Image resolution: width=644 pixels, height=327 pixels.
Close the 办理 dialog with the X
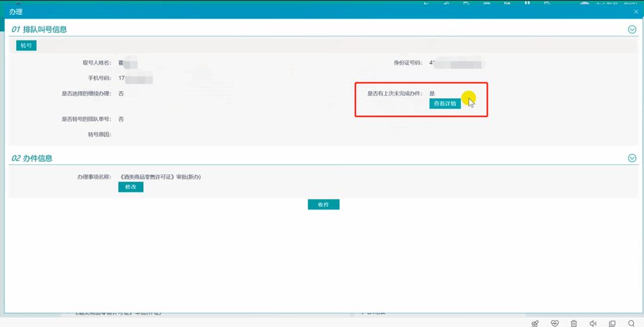click(x=636, y=12)
